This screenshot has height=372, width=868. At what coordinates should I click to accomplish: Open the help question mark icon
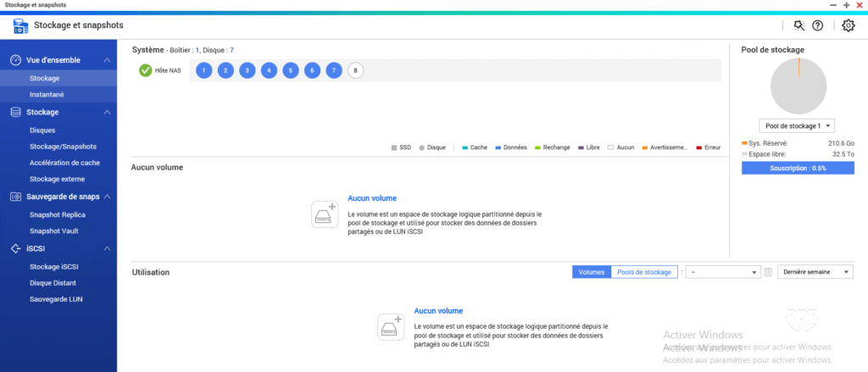tap(817, 25)
